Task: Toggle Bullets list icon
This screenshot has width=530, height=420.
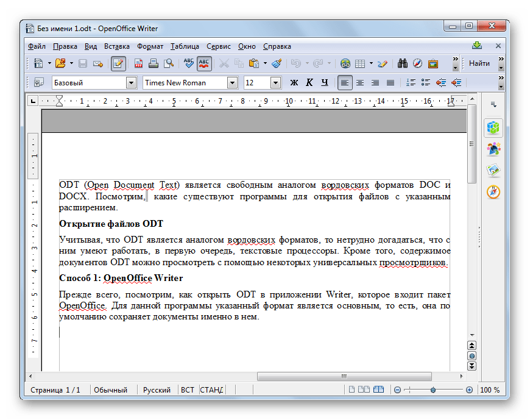Action: click(426, 82)
